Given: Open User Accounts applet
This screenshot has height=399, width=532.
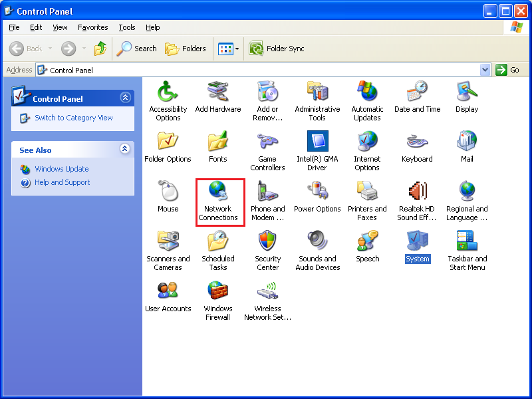Looking at the screenshot, I should click(168, 296).
